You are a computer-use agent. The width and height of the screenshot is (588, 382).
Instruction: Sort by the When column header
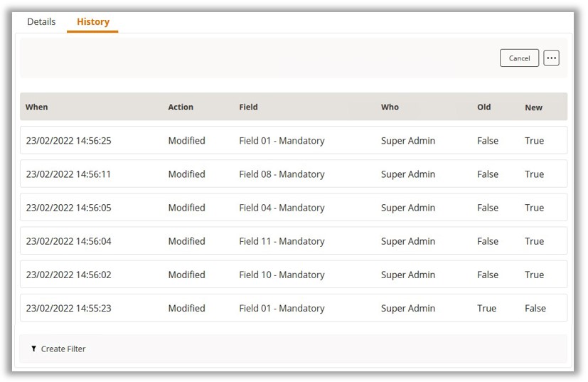click(x=37, y=107)
